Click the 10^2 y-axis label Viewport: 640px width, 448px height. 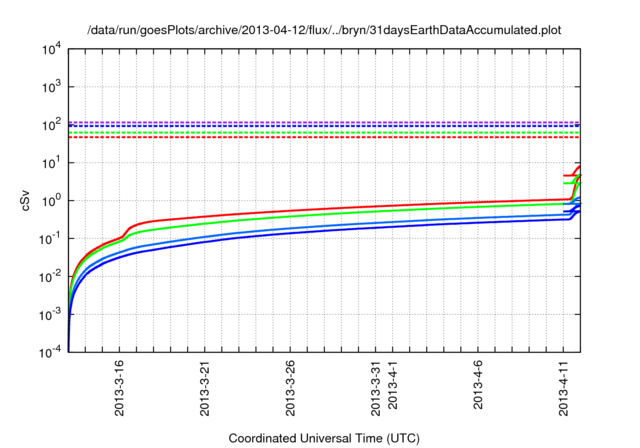tap(52, 125)
